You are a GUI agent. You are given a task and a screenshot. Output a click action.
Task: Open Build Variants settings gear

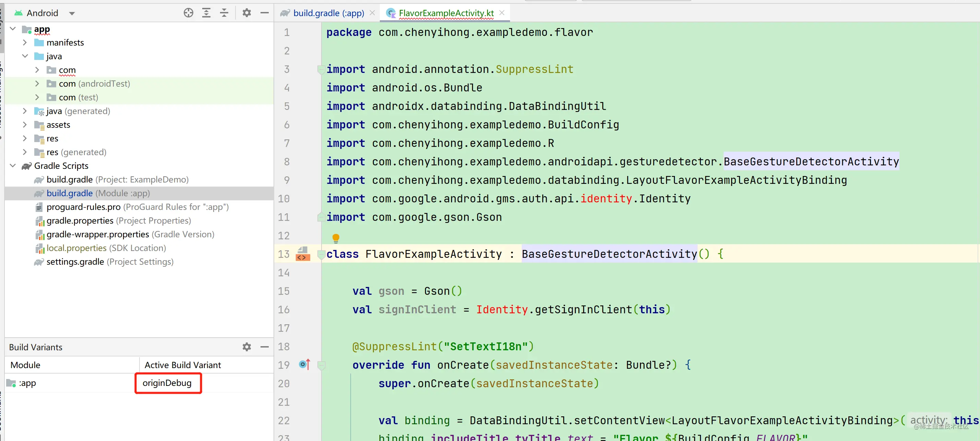[246, 347]
